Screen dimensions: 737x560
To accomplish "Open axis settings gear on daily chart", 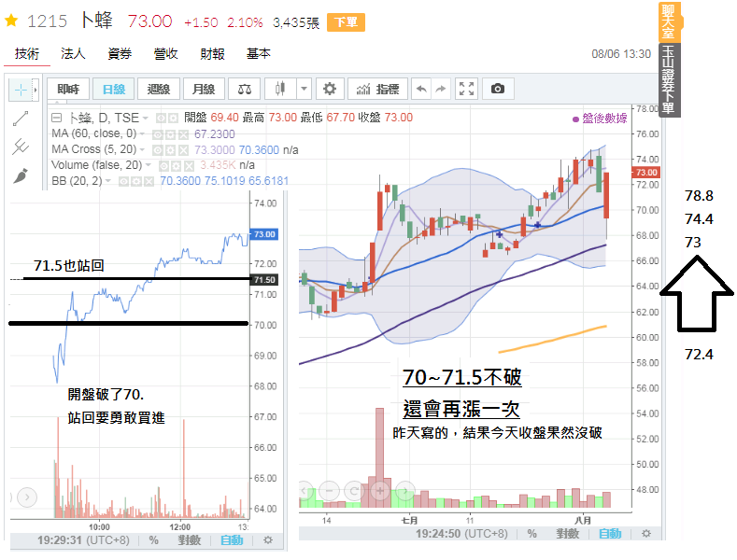I will click(x=646, y=534).
